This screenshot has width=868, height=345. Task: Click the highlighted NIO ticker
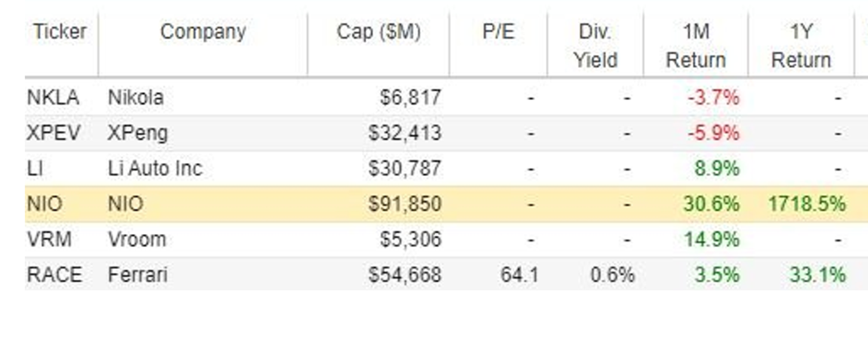(45, 204)
